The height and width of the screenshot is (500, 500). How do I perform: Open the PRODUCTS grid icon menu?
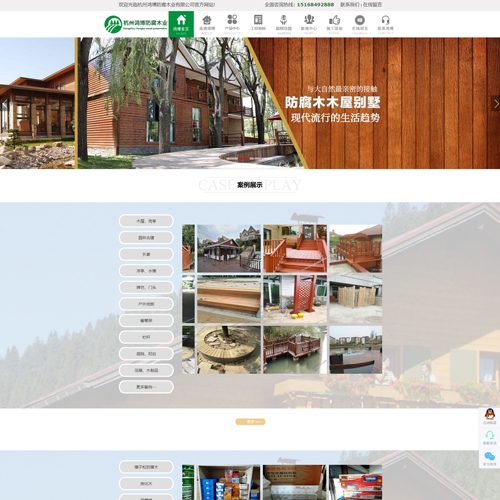click(232, 24)
